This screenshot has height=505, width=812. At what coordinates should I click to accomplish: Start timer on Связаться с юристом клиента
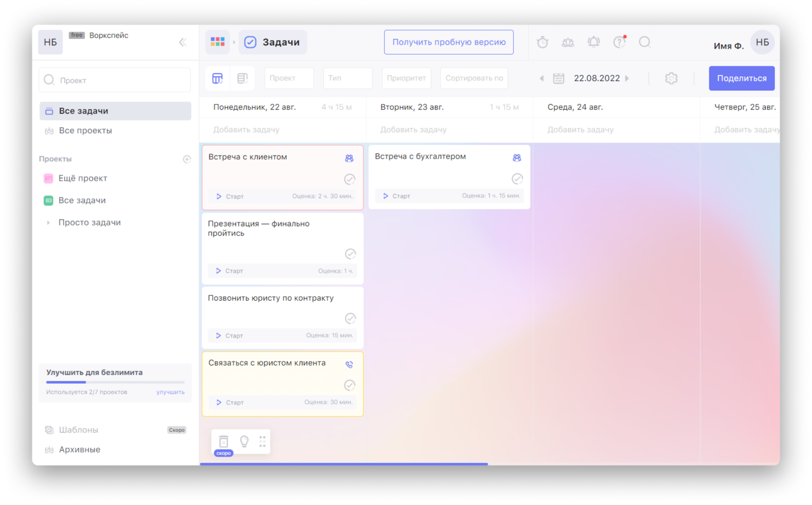pos(230,402)
